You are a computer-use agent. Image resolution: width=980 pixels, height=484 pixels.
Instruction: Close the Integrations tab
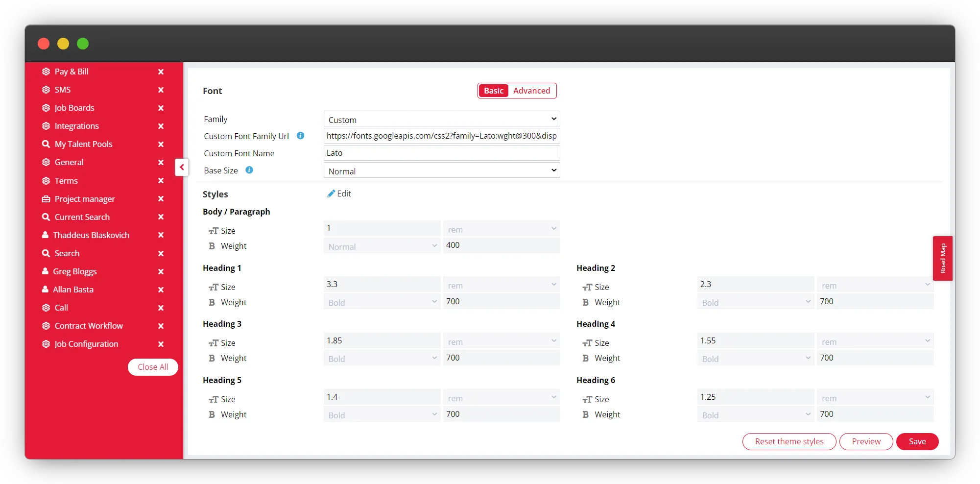tap(161, 126)
